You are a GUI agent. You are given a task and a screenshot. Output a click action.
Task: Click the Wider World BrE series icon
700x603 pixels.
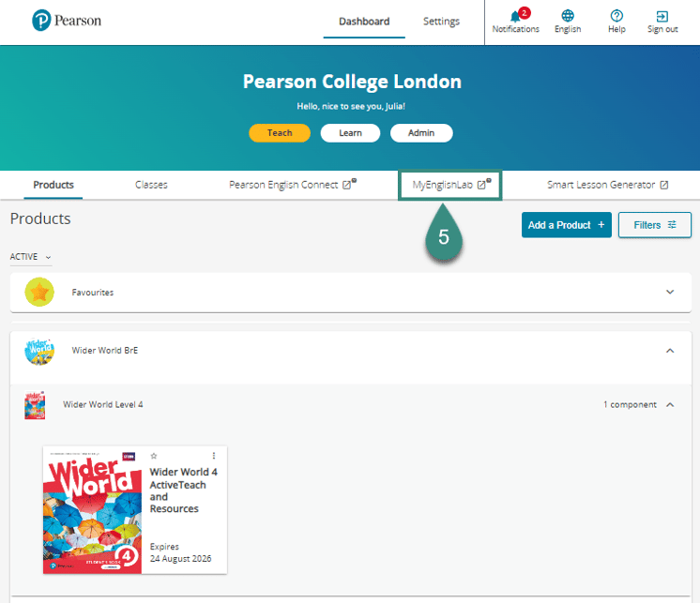pos(39,351)
